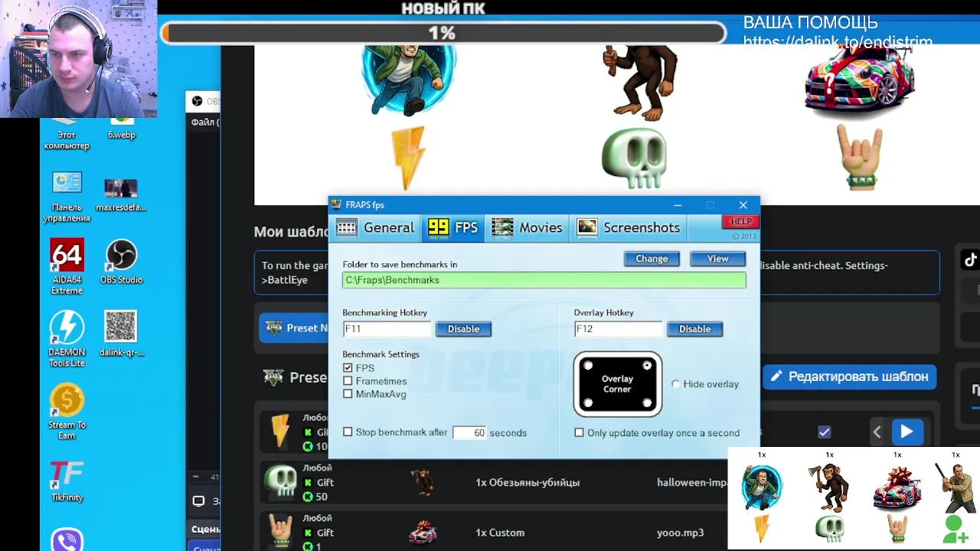The image size is (980, 551).
Task: Enable the MinMaxAvg checkbox
Action: (348, 394)
